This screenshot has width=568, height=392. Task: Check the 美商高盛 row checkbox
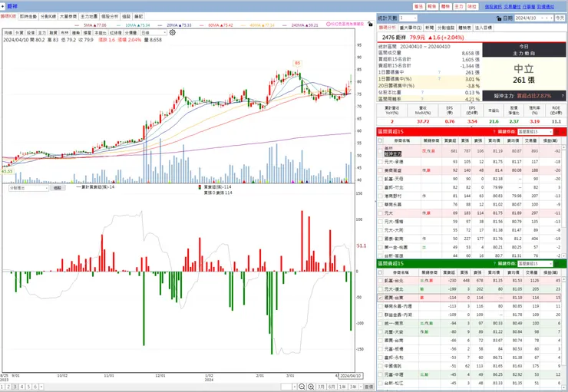(380, 170)
